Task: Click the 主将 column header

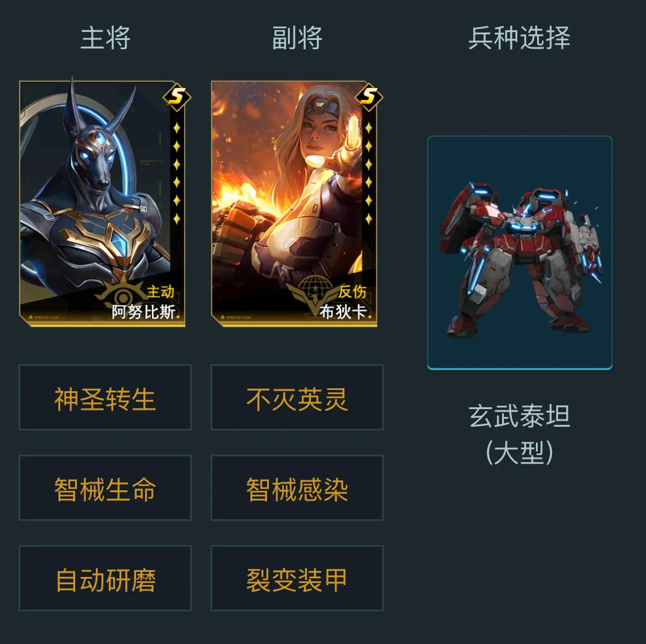Action: pos(105,38)
